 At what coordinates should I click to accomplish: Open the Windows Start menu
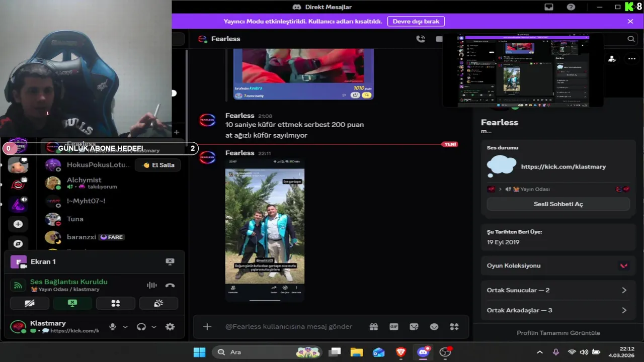(199, 352)
